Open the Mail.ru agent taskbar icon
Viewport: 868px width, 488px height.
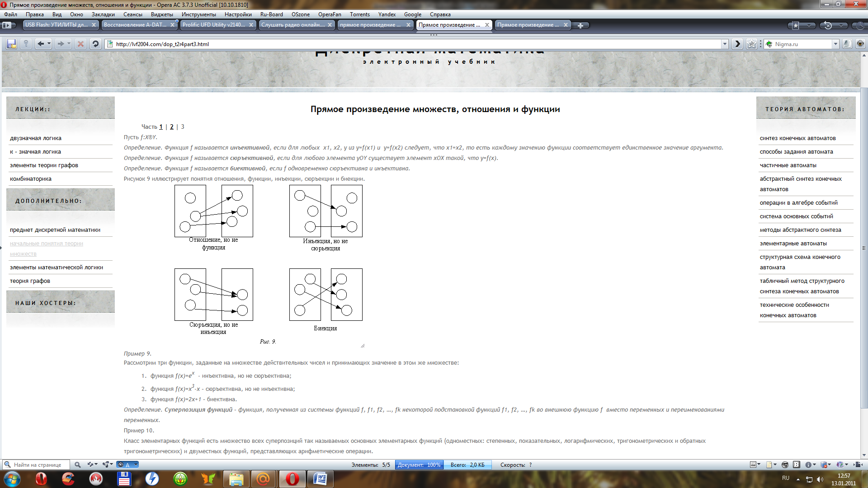pos(263,479)
